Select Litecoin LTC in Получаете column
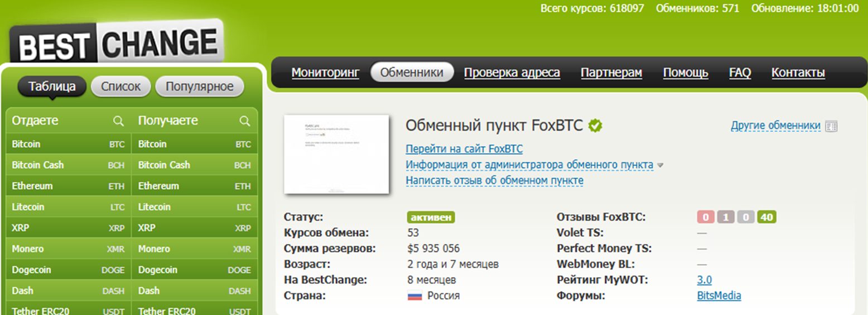This screenshot has height=315, width=868. click(x=195, y=207)
